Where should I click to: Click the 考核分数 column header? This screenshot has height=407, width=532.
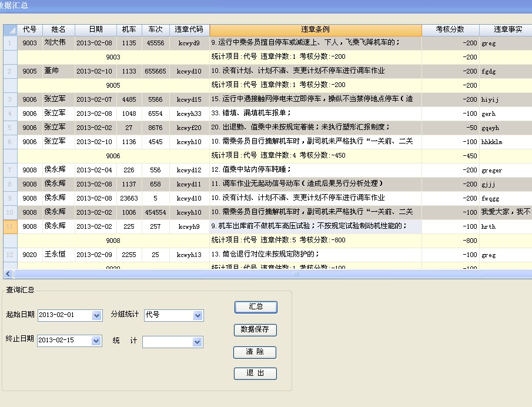tap(450, 30)
